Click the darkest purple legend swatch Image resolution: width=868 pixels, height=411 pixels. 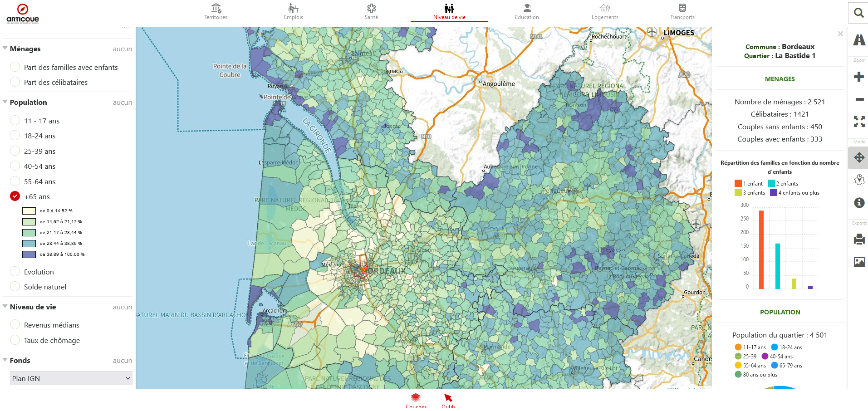point(29,254)
